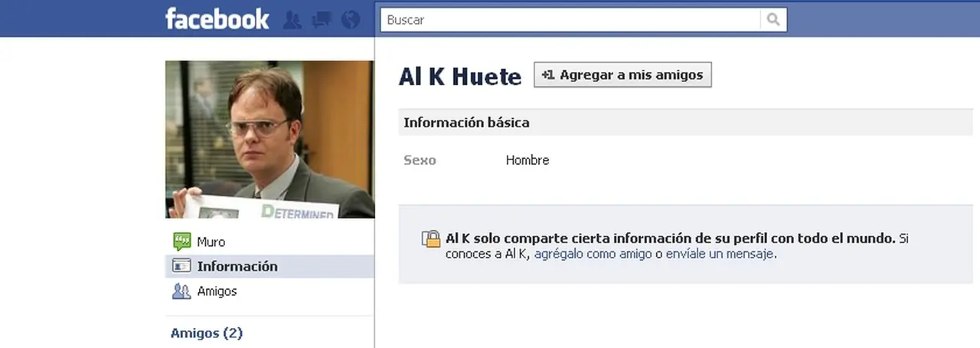Click the +1 icon on the add friend button
The width and height of the screenshot is (980, 348).
pyautogui.click(x=547, y=75)
